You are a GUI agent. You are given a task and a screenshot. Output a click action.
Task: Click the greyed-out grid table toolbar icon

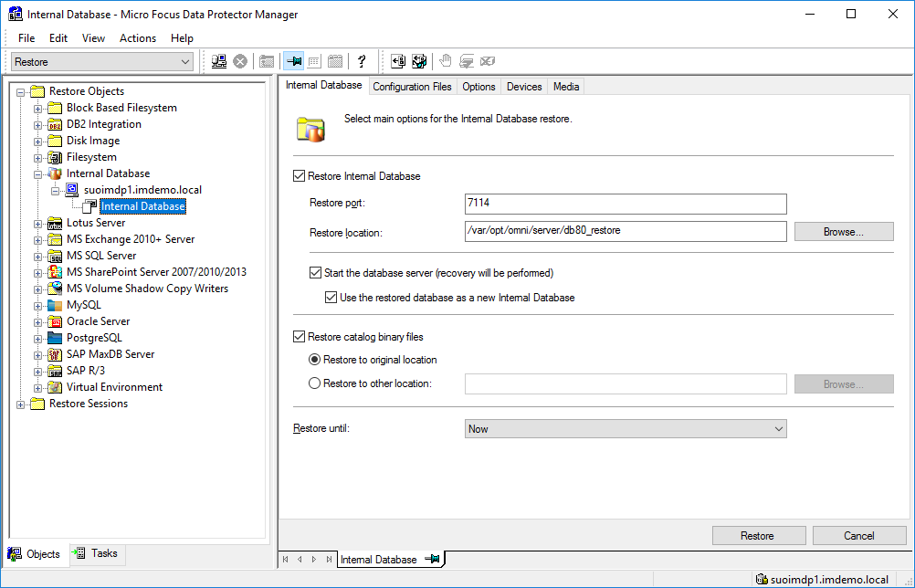click(x=314, y=61)
